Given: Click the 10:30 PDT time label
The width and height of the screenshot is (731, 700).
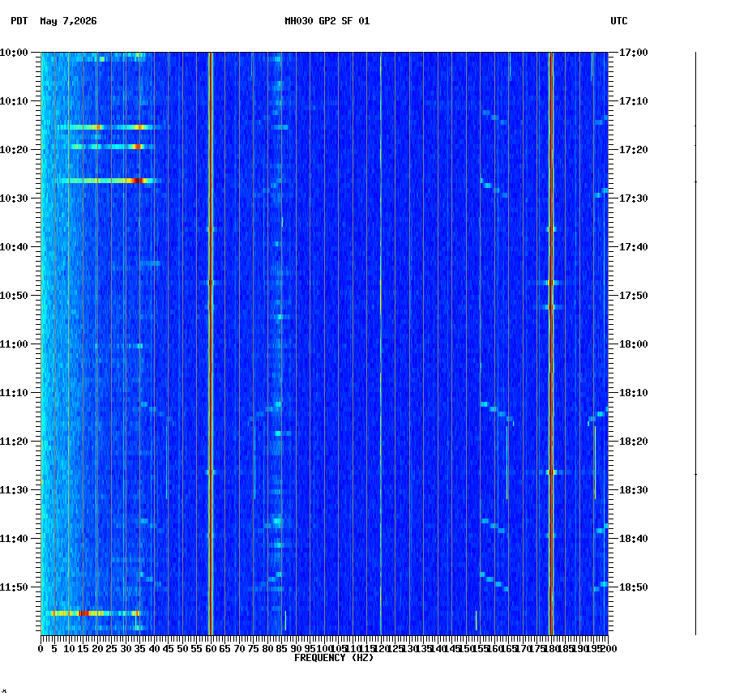Looking at the screenshot, I should click(x=14, y=198).
